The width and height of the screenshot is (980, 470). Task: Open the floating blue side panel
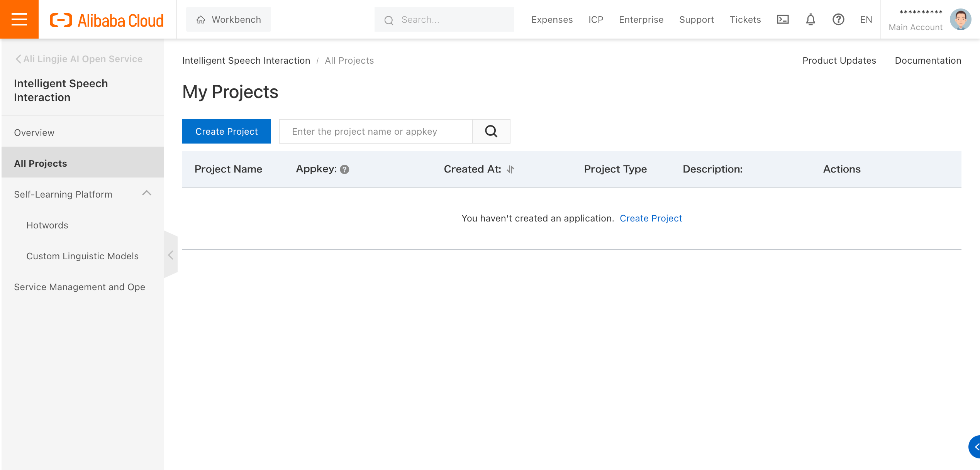[975, 447]
